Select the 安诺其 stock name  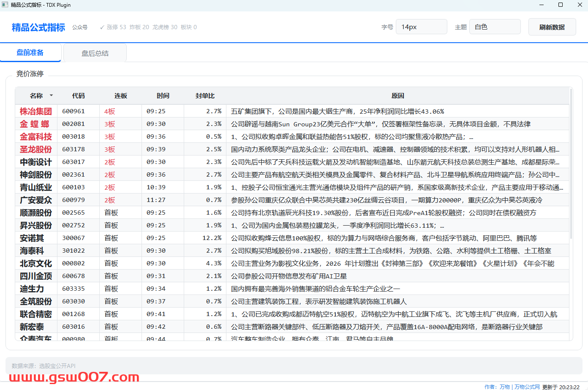(x=32, y=238)
